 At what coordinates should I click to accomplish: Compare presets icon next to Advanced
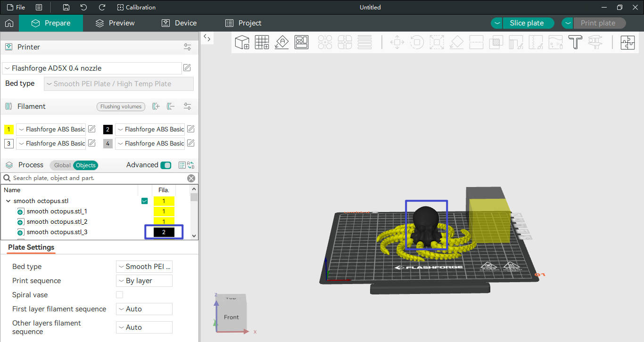tap(190, 165)
